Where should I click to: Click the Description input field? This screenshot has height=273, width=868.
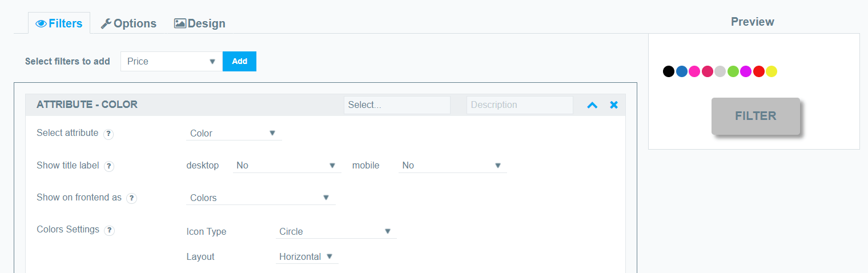point(520,105)
